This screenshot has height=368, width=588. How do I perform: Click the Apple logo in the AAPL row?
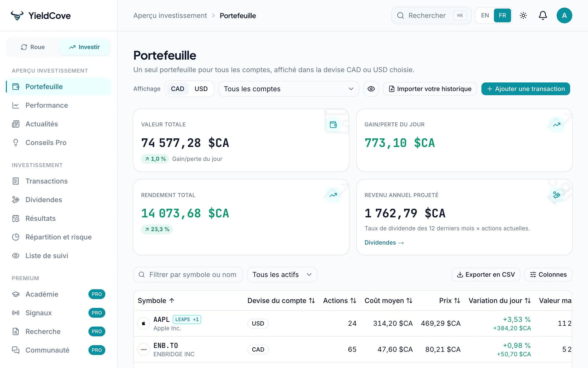pyautogui.click(x=144, y=323)
